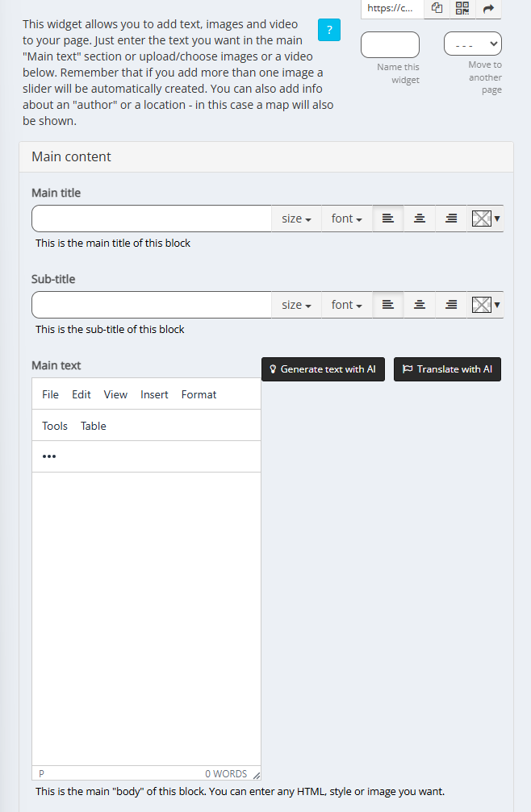Open the Insert menu in editor
This screenshot has height=812, width=531.
point(154,394)
